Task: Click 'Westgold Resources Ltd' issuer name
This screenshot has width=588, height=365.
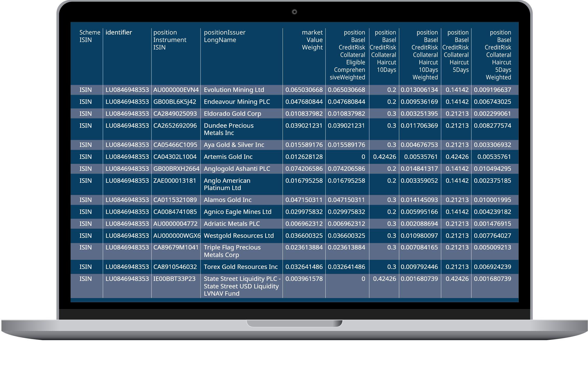Action: (x=239, y=236)
